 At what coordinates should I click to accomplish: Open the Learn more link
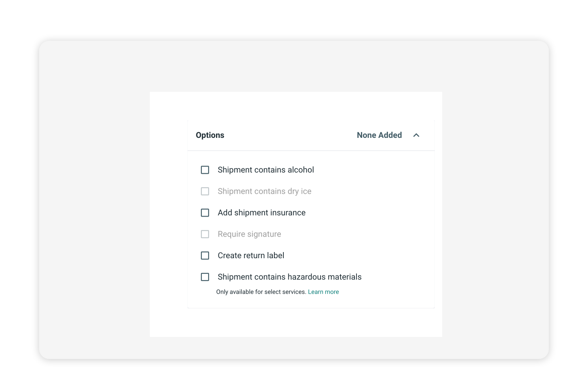[x=323, y=292]
